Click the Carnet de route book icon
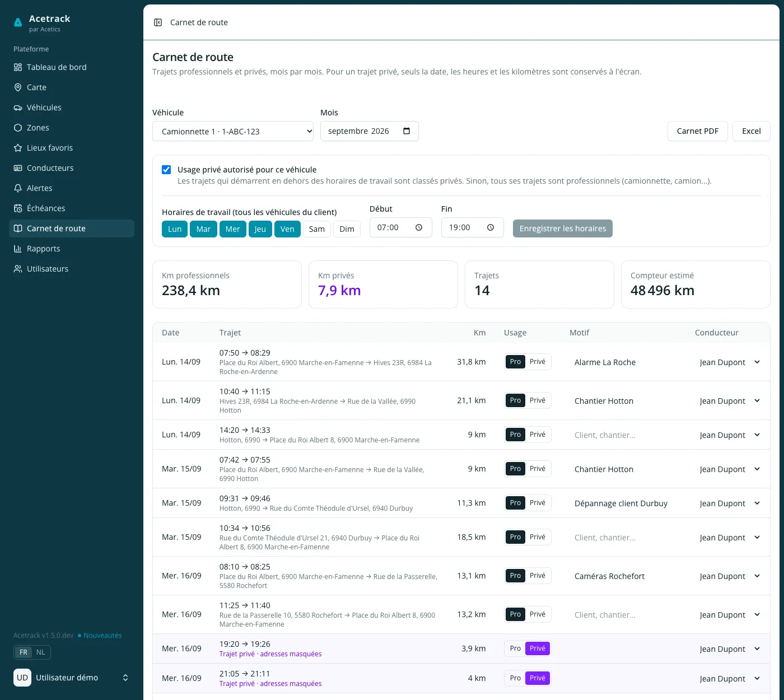784x700 pixels. pyautogui.click(x=18, y=228)
